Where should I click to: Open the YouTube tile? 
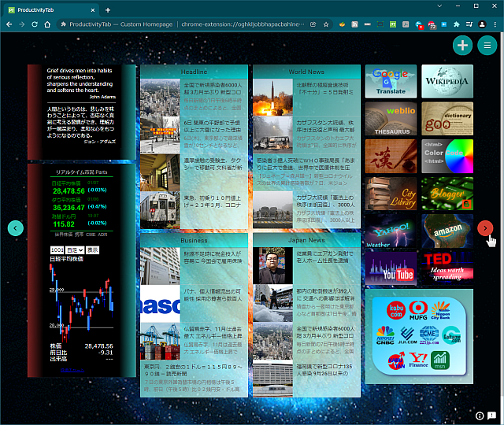pyautogui.click(x=391, y=268)
